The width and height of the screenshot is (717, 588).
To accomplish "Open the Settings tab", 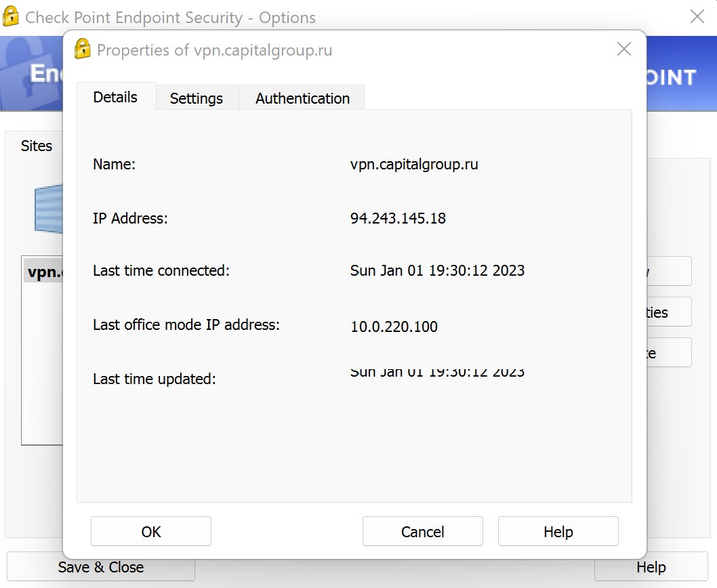I will [197, 98].
